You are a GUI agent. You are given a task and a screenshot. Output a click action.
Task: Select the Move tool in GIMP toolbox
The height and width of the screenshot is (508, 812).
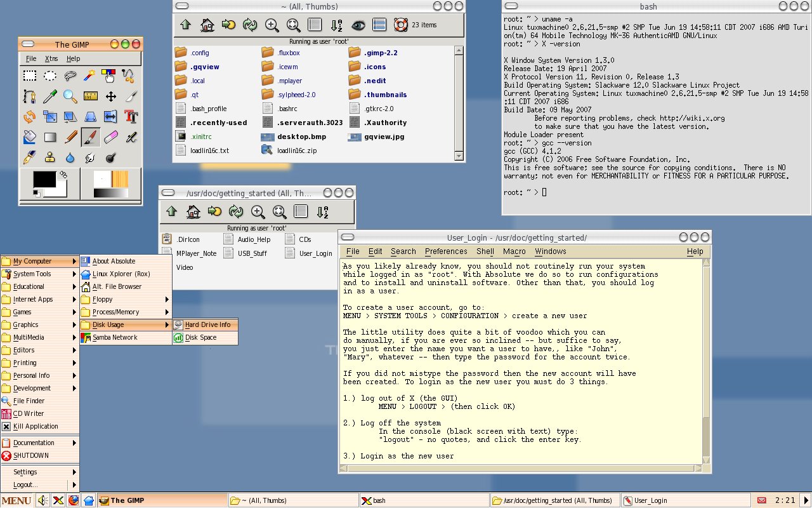tap(110, 97)
